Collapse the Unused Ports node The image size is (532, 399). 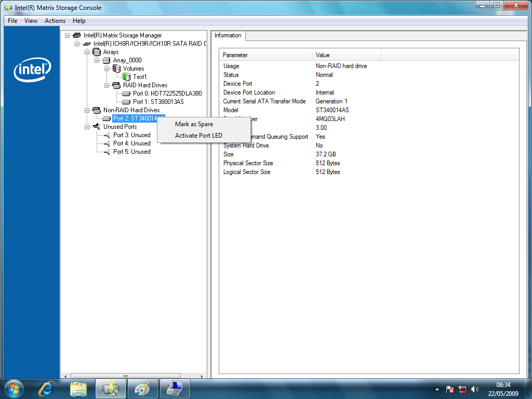click(x=87, y=127)
